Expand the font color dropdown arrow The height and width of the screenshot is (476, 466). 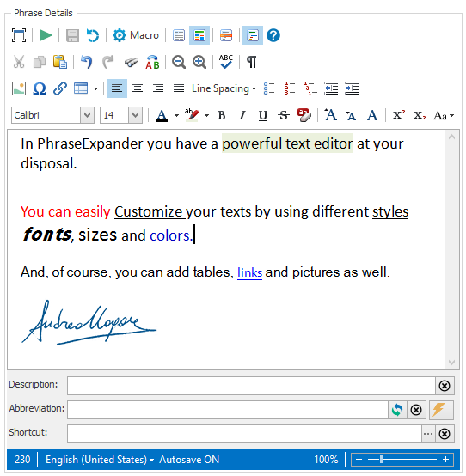tap(176, 115)
